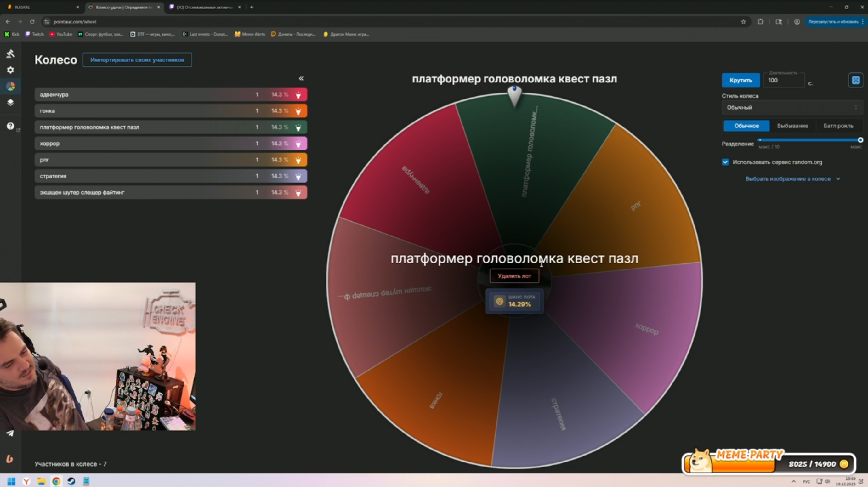Click the dice randomize icon button
This screenshot has width=868, height=487.
coord(855,80)
